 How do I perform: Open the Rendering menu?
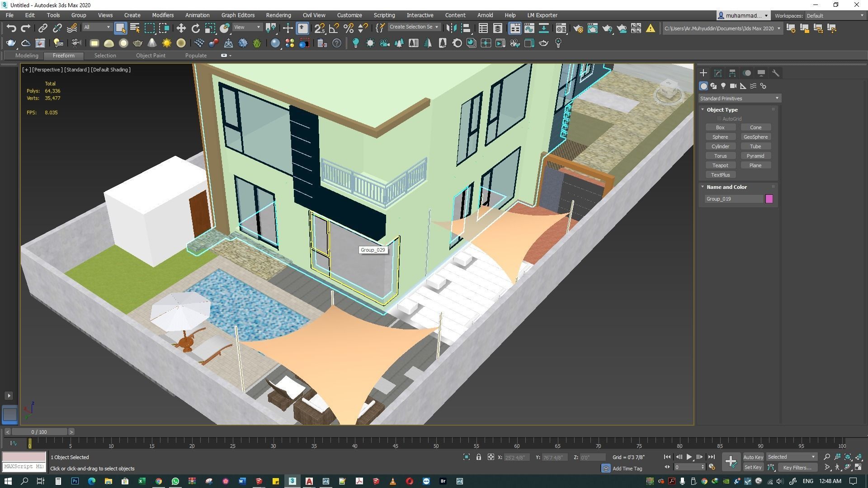[278, 15]
